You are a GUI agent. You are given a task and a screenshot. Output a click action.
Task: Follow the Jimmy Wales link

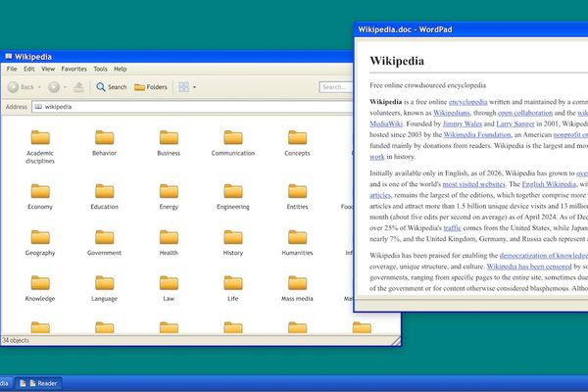462,123
